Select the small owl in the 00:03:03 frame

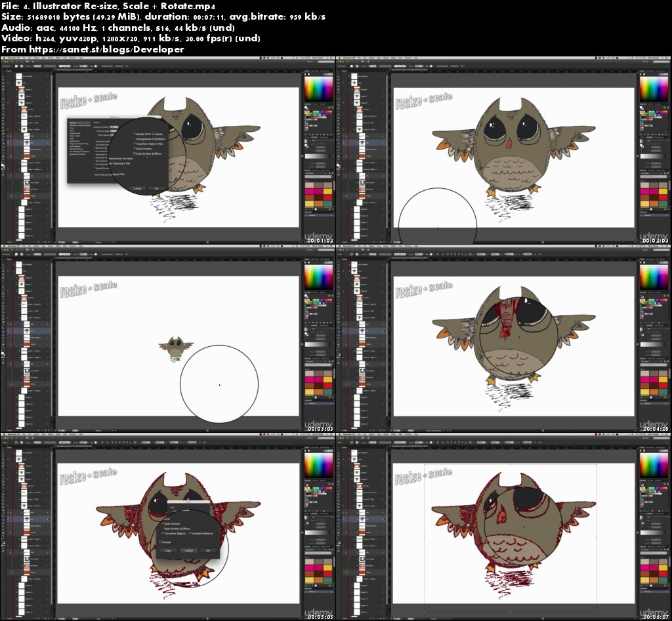pyautogui.click(x=175, y=348)
